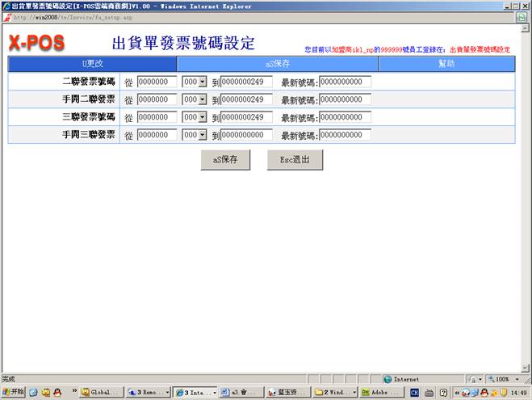Select the 幫助 header tab
Image resolution: width=532 pixels, height=400 pixels.
coord(446,63)
